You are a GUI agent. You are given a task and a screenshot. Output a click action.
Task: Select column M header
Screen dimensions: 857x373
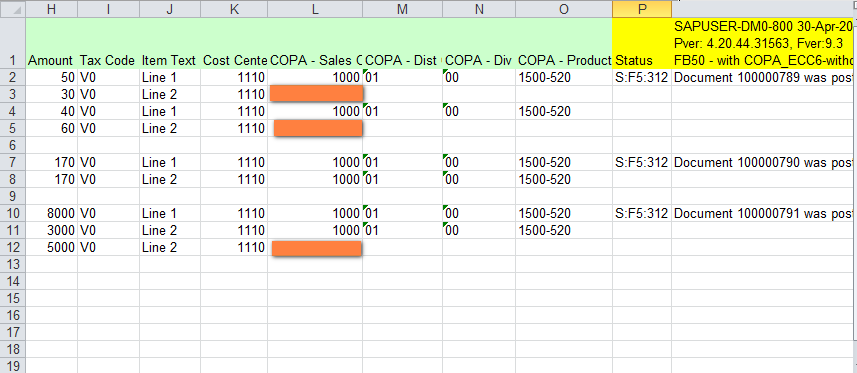(x=403, y=9)
